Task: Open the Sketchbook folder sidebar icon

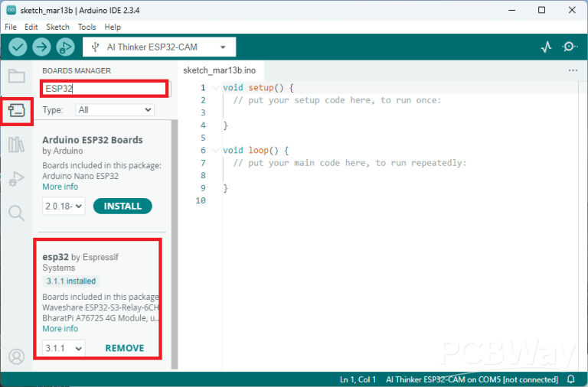Action: (x=17, y=76)
